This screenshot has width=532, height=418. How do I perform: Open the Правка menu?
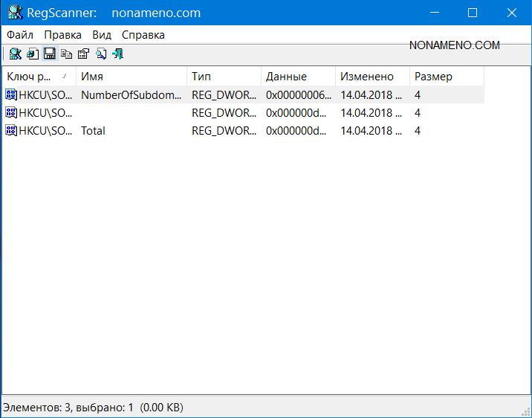click(62, 35)
